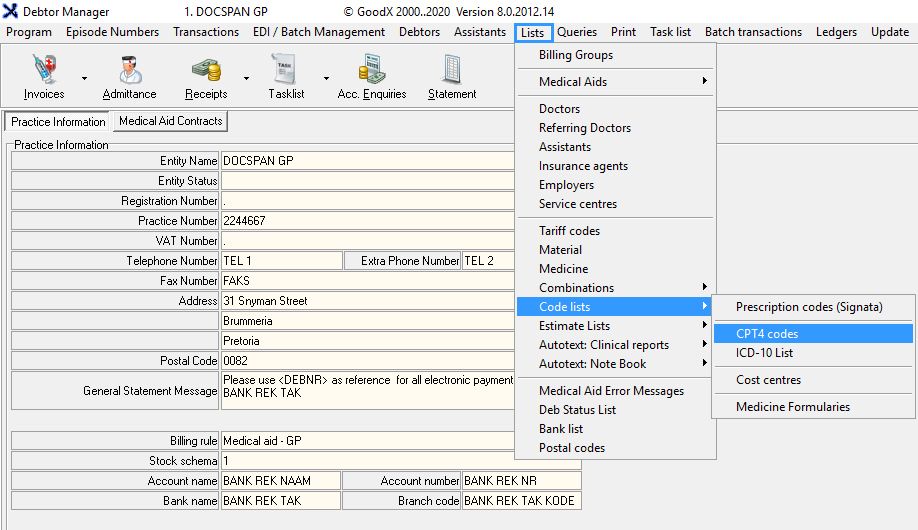Switch to Medical Aid Contracts tab
Viewport: 918px width, 530px height.
170,121
